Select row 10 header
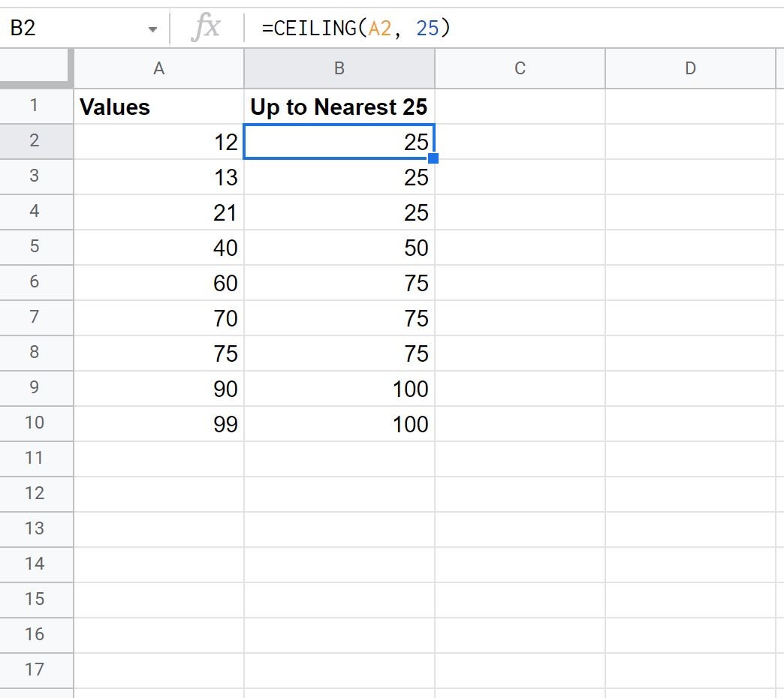This screenshot has height=698, width=784. [x=35, y=423]
